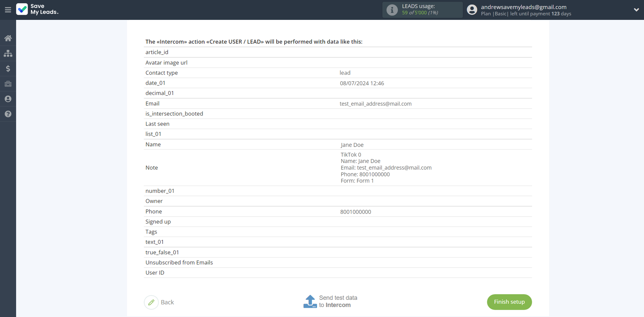Select the 'Contact type' row label
The width and height of the screenshot is (644, 317).
[162, 73]
